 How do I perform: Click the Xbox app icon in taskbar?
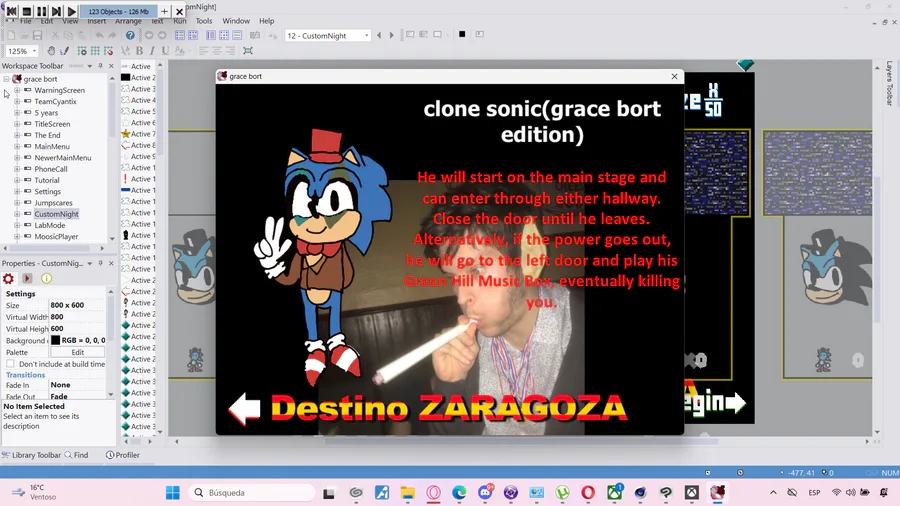click(615, 492)
